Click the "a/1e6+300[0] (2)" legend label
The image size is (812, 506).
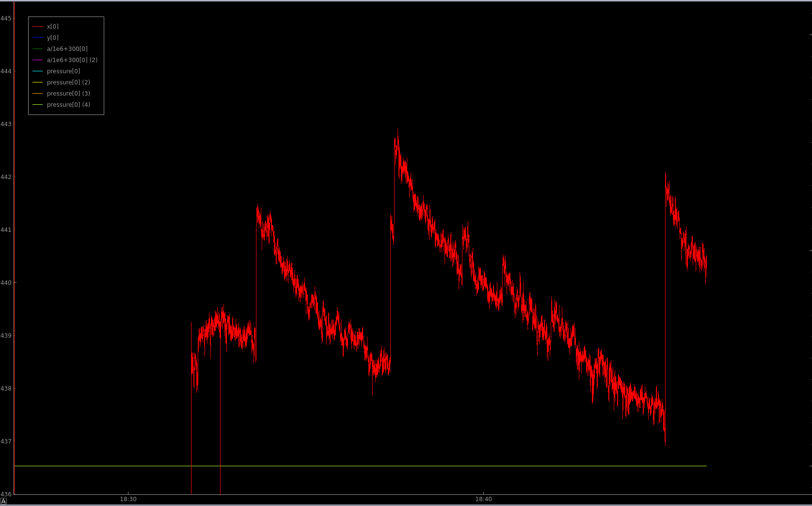pos(72,60)
